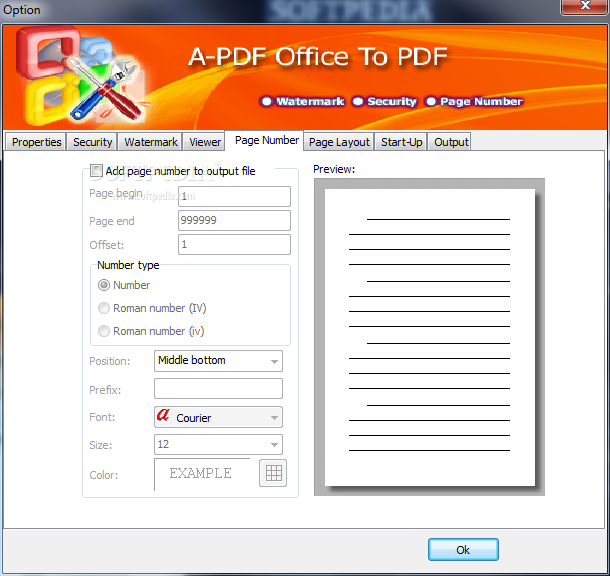Expand the Size dropdown showing 12
The image size is (610, 576).
click(218, 445)
